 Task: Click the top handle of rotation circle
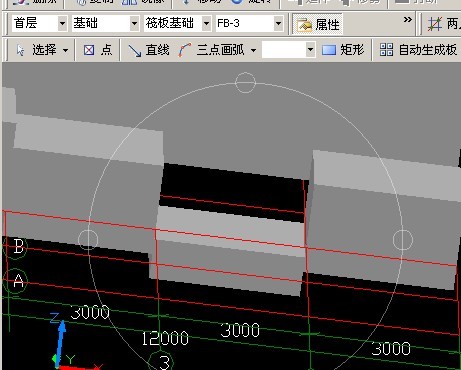click(x=245, y=82)
